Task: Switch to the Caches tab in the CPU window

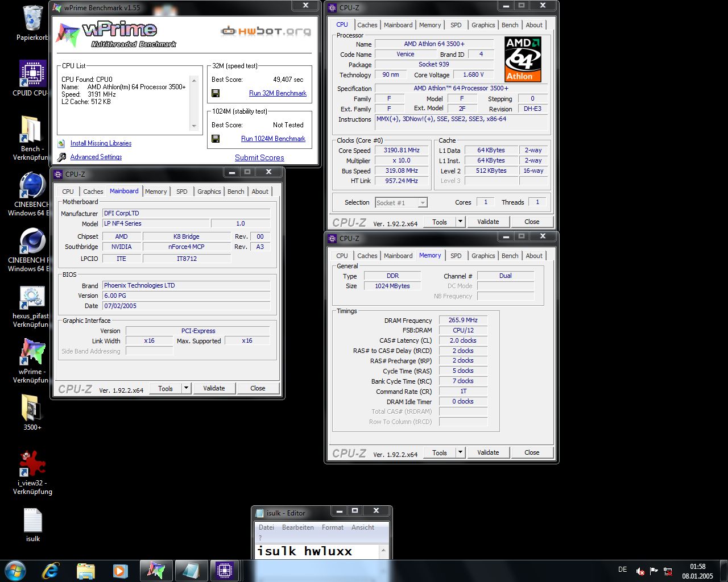Action: (x=367, y=25)
